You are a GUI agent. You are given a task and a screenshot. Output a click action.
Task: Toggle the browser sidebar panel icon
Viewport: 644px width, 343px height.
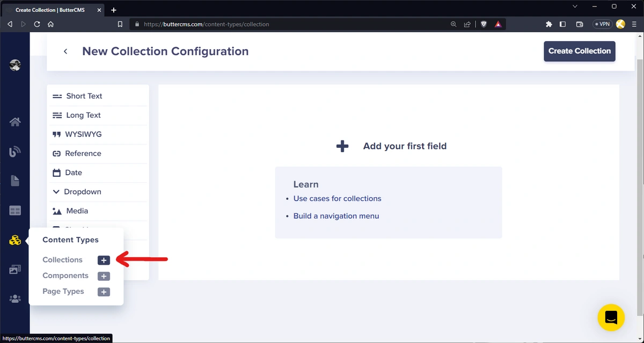tap(562, 24)
